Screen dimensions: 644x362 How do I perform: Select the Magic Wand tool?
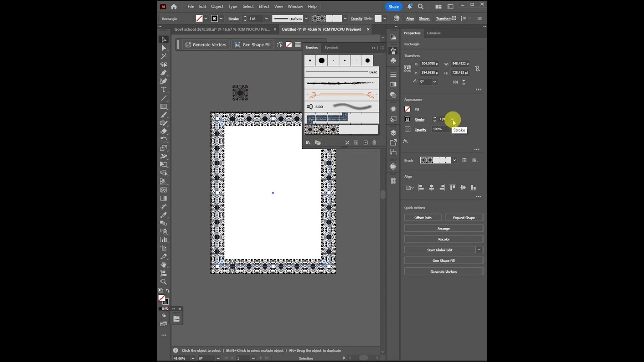point(164,56)
